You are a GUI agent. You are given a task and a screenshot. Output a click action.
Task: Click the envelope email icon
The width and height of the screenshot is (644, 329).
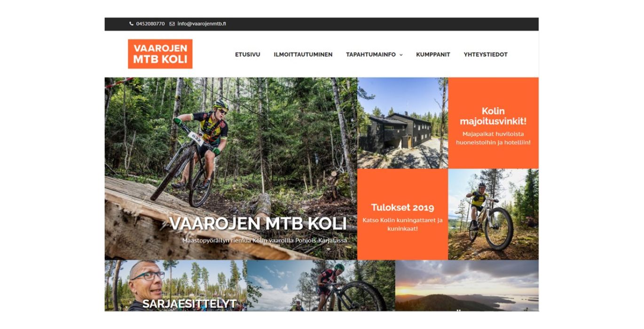(172, 23)
